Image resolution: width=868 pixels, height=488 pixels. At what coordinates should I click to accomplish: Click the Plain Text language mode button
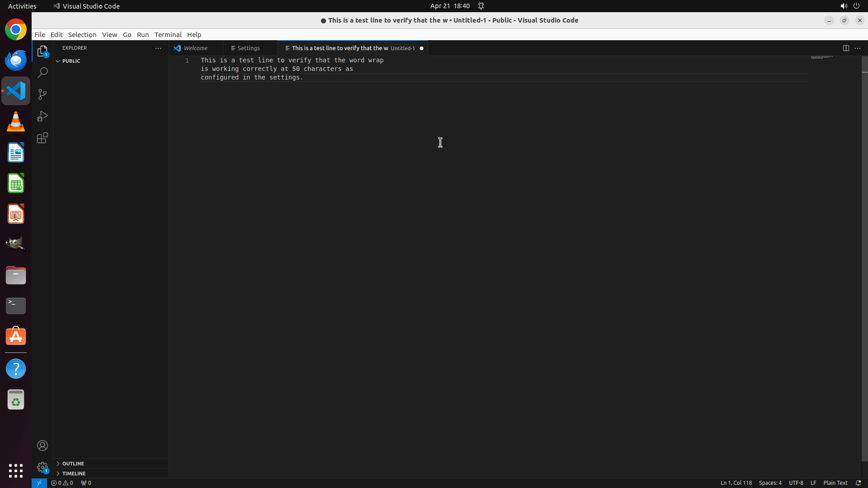pos(835,483)
